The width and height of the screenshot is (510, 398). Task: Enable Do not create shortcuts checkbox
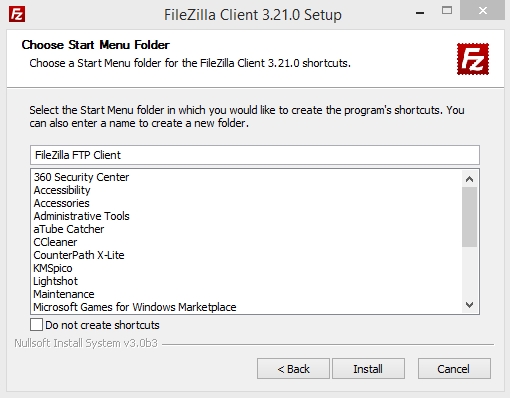(36, 324)
